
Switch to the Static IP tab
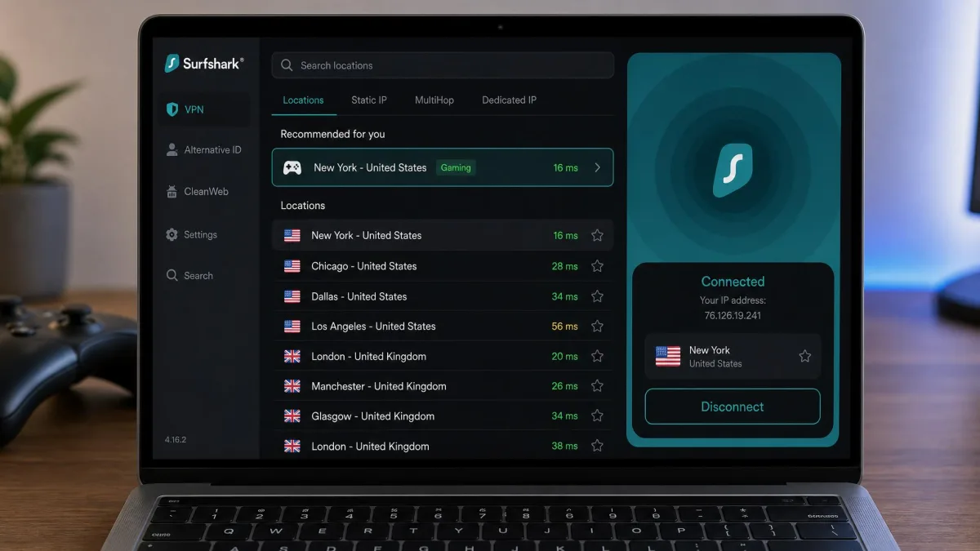tap(369, 100)
